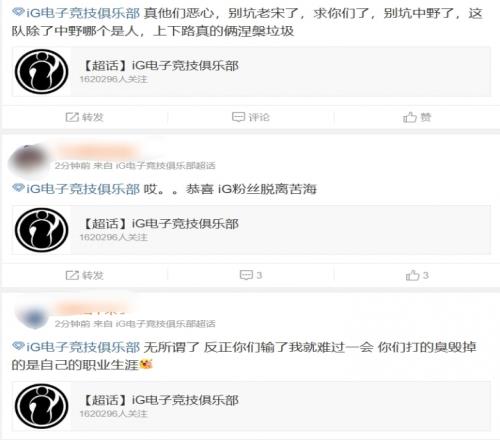Click the emoji ending the third post
The image size is (500, 440).
[146, 364]
